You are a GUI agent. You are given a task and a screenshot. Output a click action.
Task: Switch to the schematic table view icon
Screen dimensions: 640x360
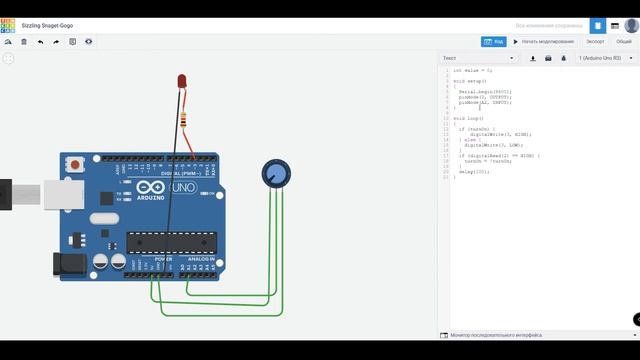615,26
